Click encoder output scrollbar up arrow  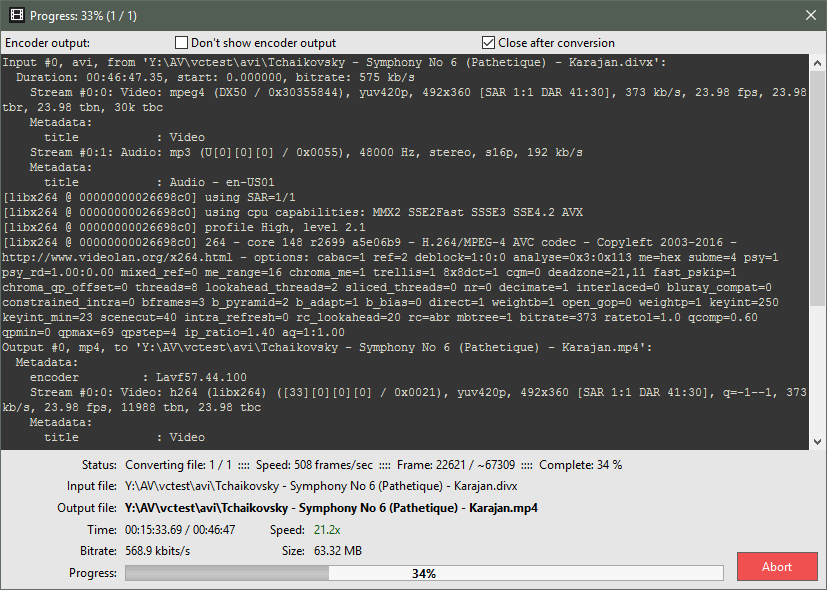818,63
